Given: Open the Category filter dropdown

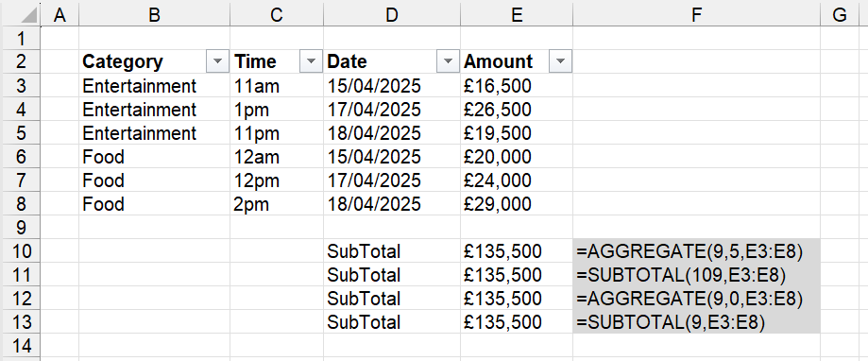Looking at the screenshot, I should [217, 61].
